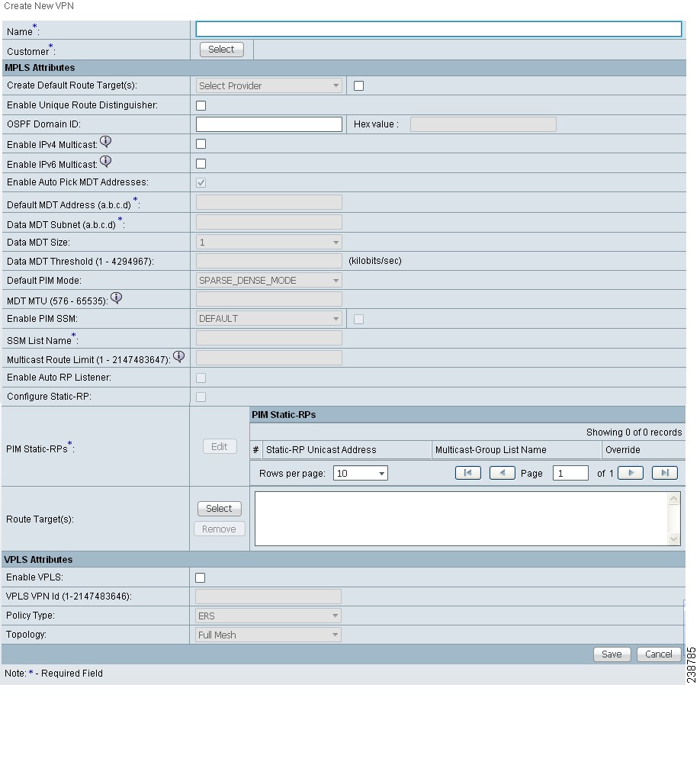Click the Data MDT Threshold field
Image resolution: width=700 pixels, height=762 pixels.
[268, 261]
